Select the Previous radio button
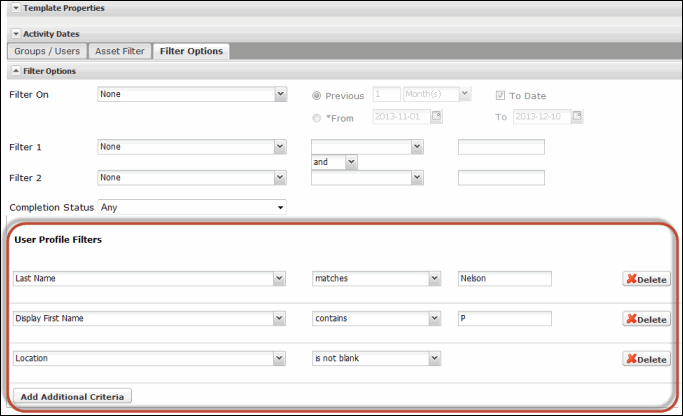 click(x=317, y=96)
